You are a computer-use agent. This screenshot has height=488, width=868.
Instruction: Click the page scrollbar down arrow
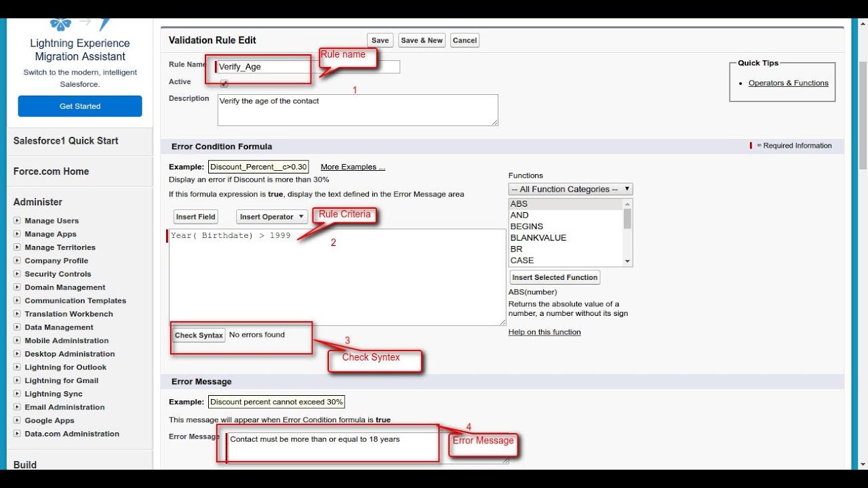point(863,464)
